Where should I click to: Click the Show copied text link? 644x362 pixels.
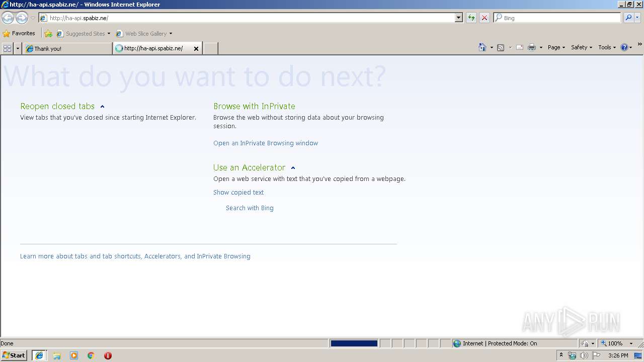point(238,193)
